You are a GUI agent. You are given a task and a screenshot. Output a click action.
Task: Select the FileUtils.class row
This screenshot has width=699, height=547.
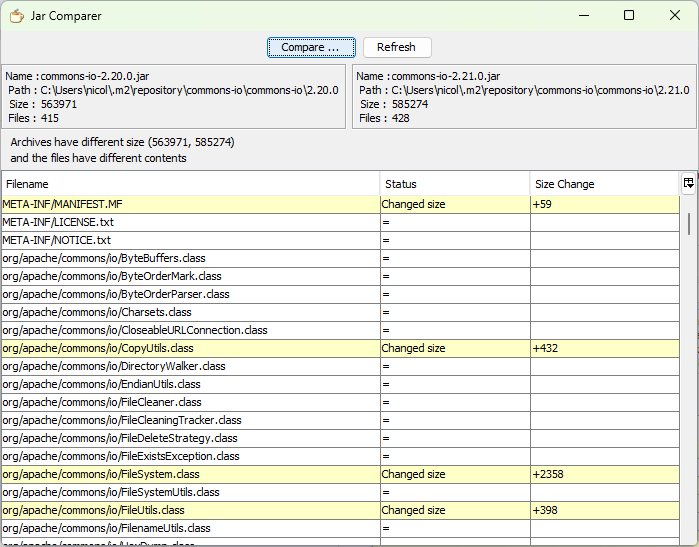190,510
